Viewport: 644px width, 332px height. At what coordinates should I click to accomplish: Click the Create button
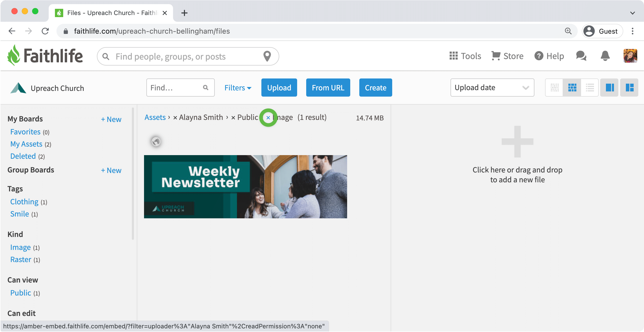coord(375,88)
